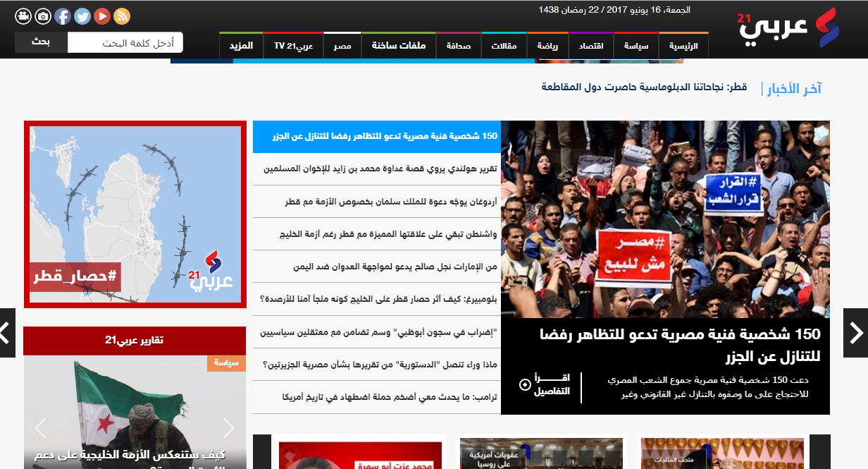Screen dimensions: 868x469
Task: Click the circled plus icon beside اقرأ التفاصيل
Action: pos(524,384)
